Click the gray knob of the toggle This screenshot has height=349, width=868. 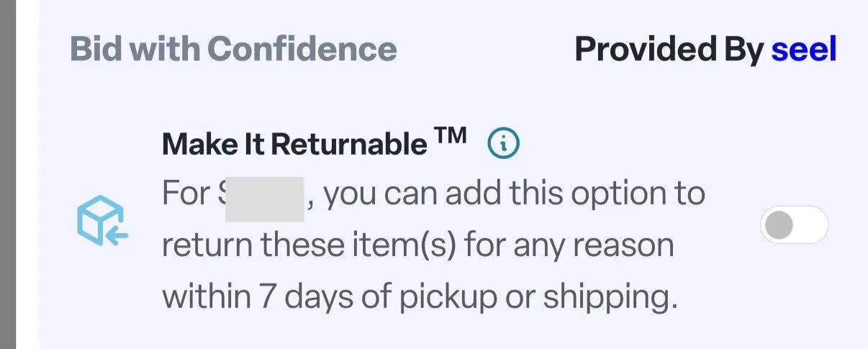[x=779, y=226]
